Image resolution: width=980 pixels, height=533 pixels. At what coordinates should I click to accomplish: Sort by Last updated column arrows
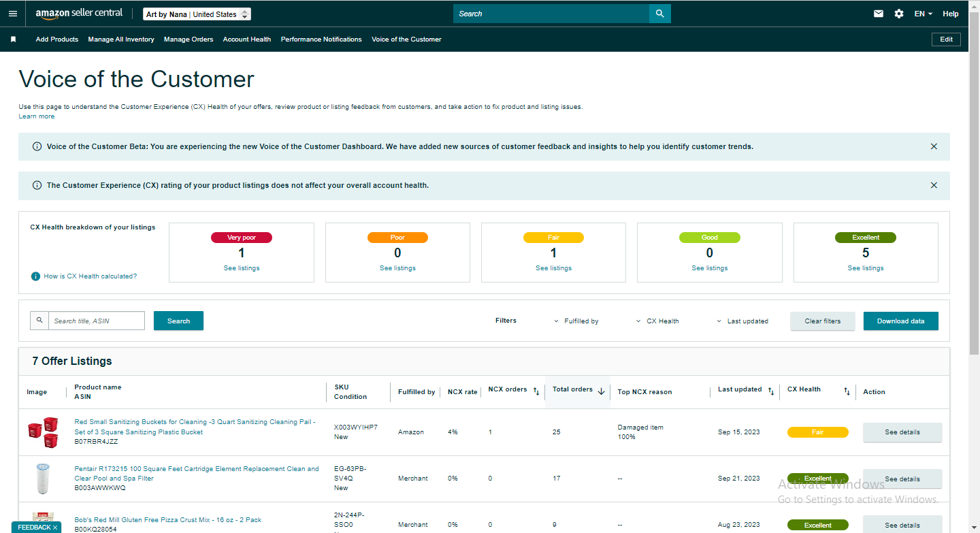[771, 391]
